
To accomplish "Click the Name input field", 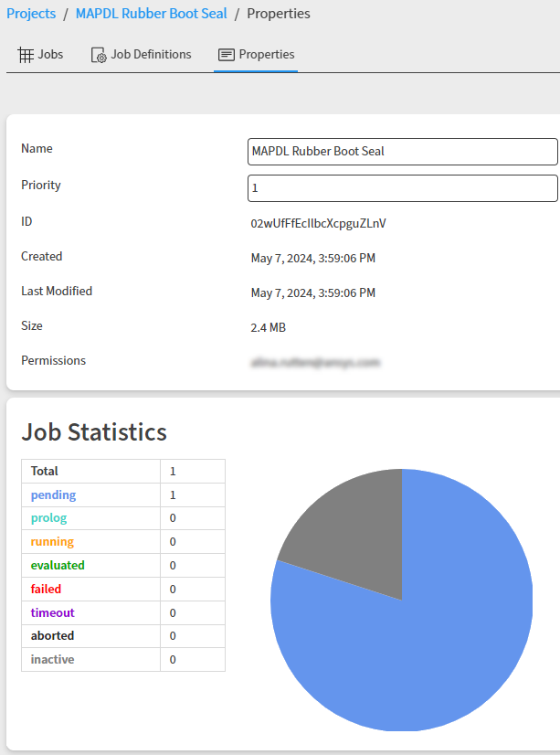I will click(x=403, y=152).
